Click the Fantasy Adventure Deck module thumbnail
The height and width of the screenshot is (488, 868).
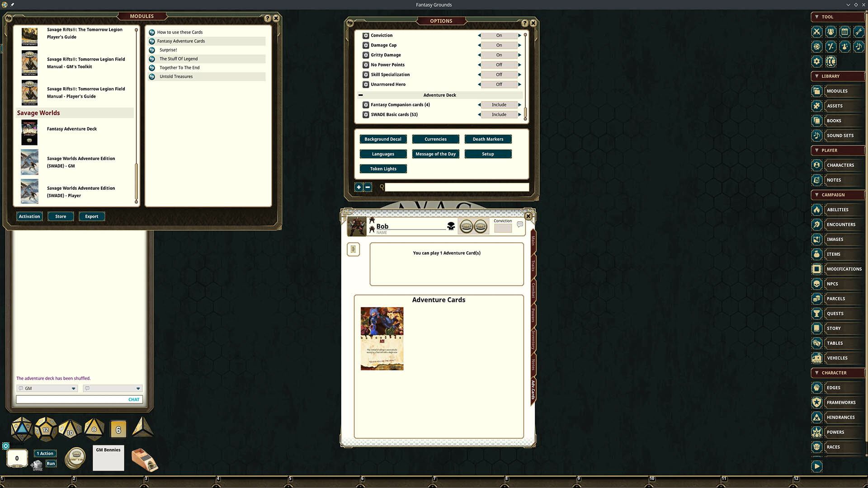[x=29, y=132]
